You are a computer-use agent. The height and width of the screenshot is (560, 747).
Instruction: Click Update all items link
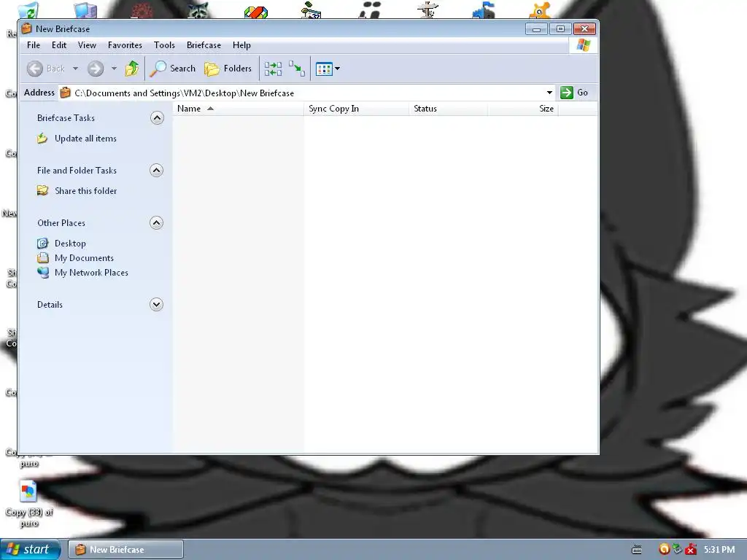86,139
